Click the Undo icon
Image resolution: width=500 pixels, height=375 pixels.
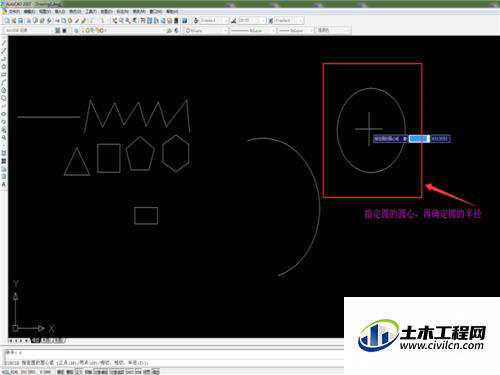[92, 21]
